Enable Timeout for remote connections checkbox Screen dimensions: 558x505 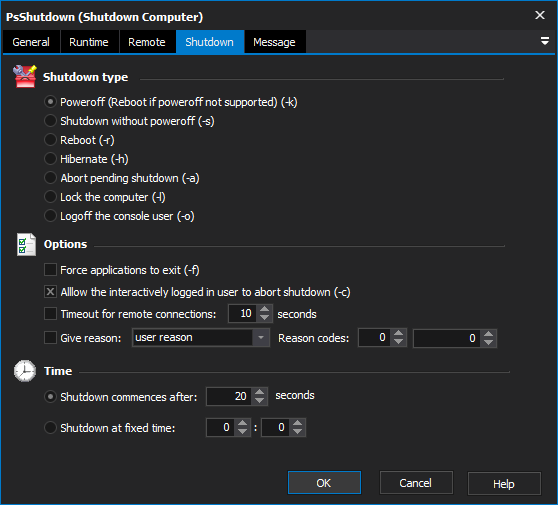point(50,314)
